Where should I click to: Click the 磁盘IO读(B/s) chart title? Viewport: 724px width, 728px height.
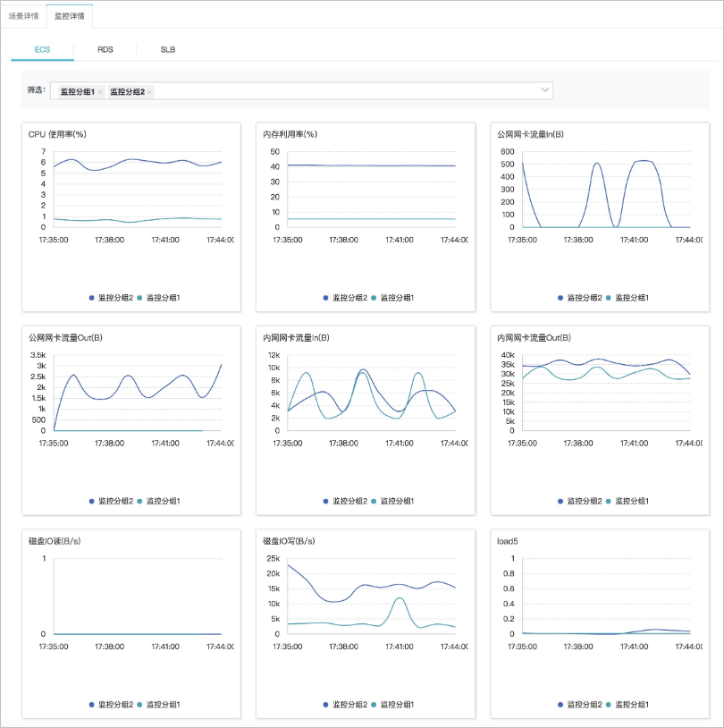(55, 541)
